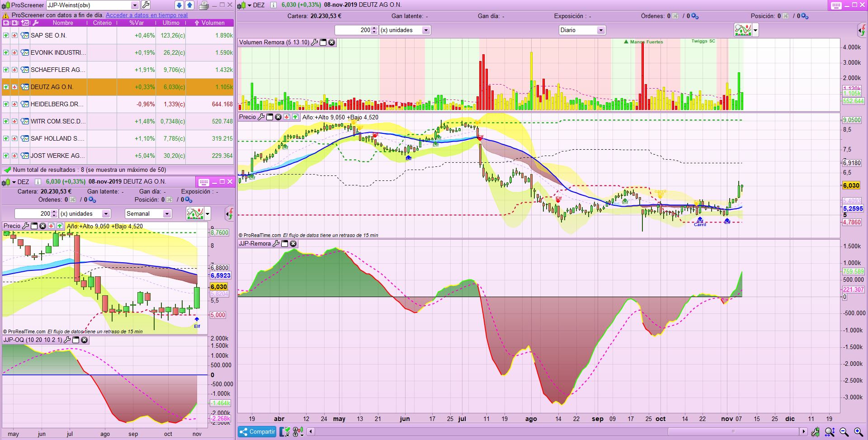Click the horizontal zoom magnifier with arrows
This screenshot has height=440, width=868.
[x=829, y=432]
